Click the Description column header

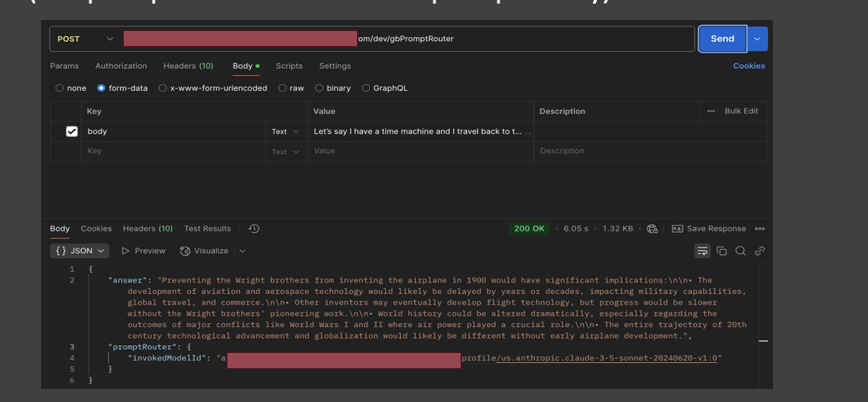pyautogui.click(x=562, y=111)
